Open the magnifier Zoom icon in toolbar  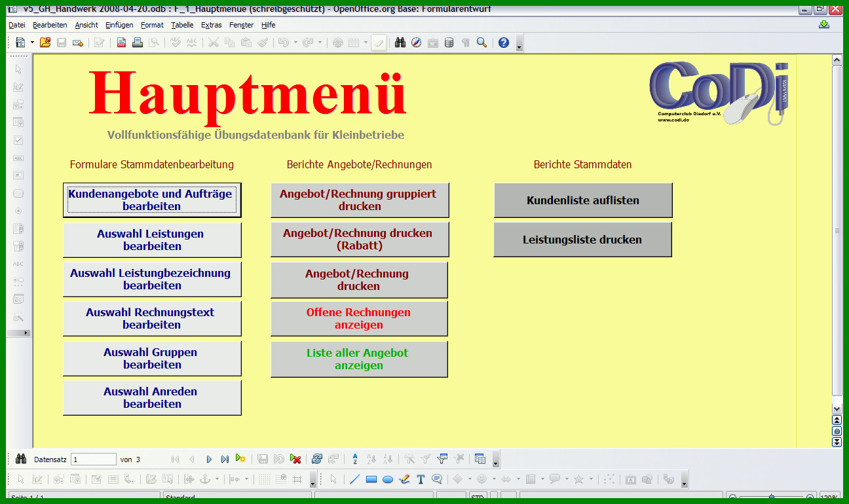click(x=481, y=43)
